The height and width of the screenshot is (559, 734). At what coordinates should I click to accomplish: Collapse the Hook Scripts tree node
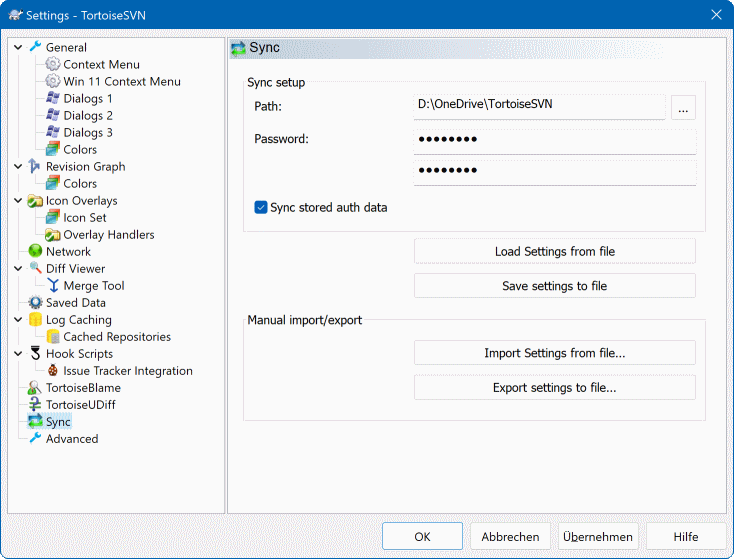[18, 354]
